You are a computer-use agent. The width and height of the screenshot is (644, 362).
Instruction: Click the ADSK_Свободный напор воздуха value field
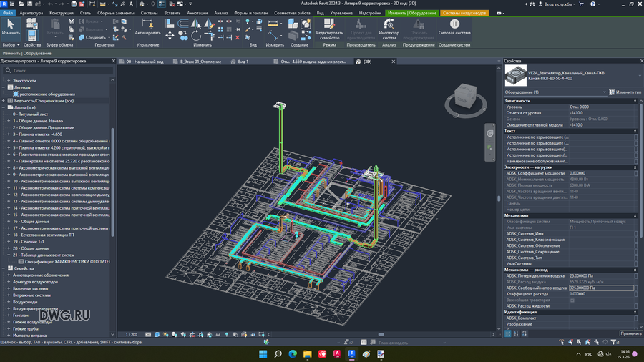pyautogui.click(x=600, y=288)
